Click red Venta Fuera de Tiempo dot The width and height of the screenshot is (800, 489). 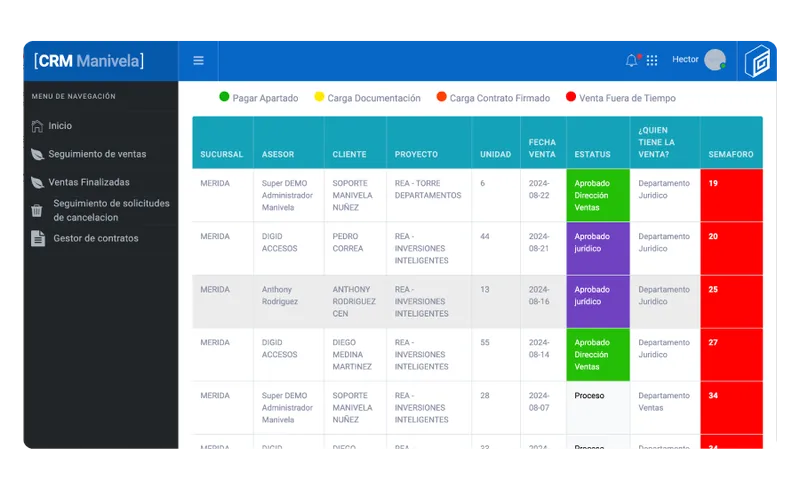571,96
